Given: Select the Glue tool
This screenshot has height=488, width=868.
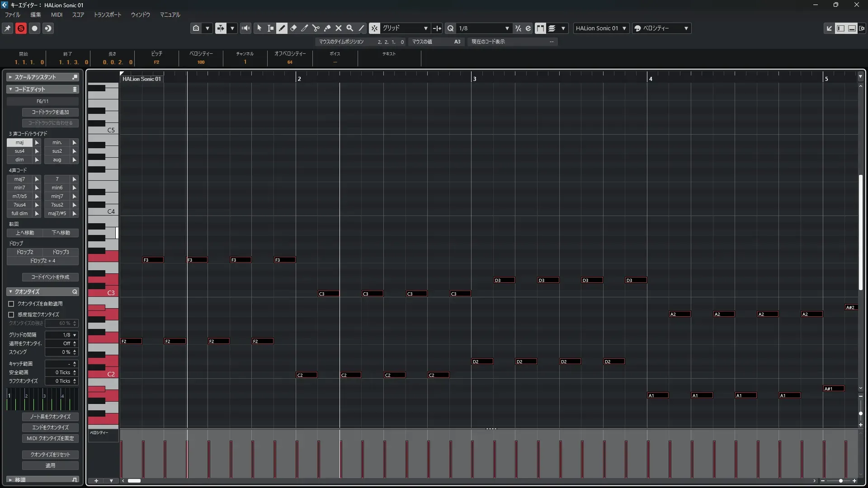Looking at the screenshot, I should point(327,28).
